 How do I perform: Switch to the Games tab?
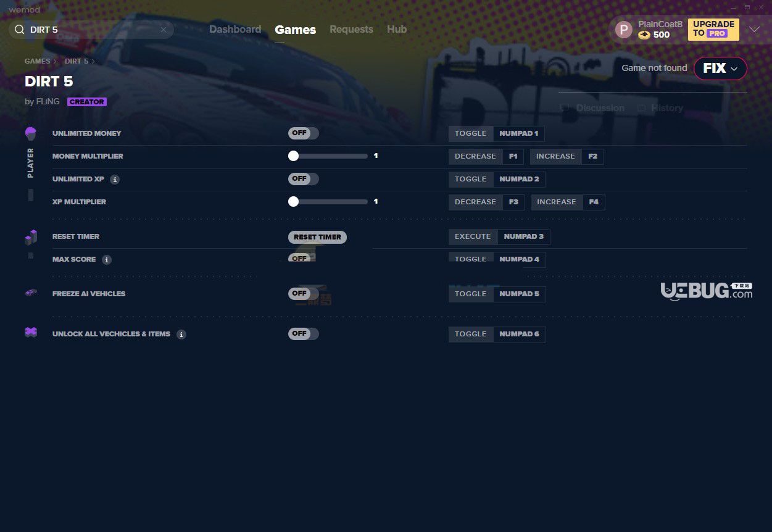pyautogui.click(x=296, y=30)
